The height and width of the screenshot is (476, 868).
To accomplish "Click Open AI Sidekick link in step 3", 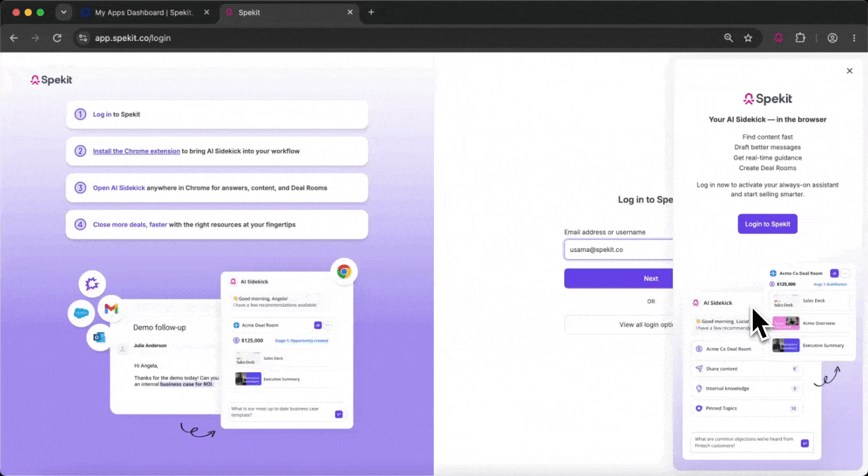I will (119, 188).
